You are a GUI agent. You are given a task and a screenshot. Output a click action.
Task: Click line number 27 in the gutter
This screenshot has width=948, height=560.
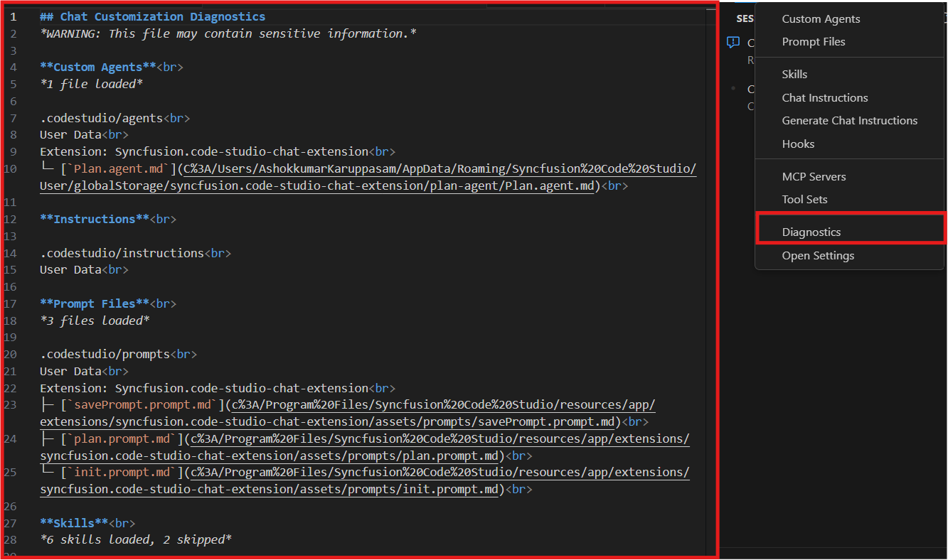(x=10, y=523)
